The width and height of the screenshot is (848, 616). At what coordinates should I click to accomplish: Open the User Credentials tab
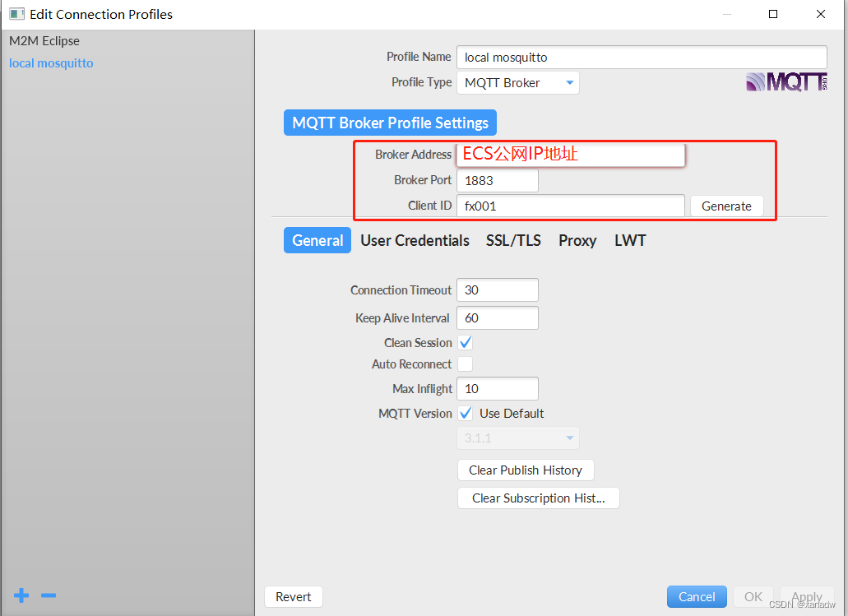tap(415, 240)
